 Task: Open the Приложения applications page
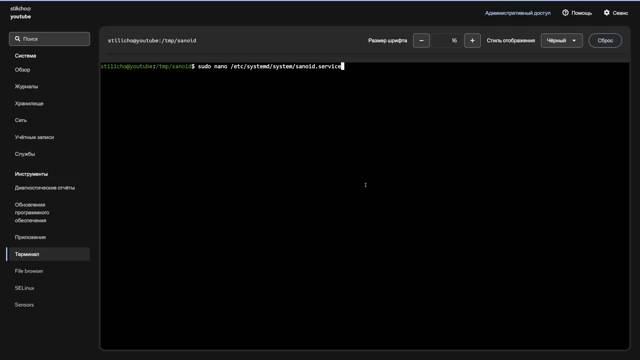[x=30, y=237]
